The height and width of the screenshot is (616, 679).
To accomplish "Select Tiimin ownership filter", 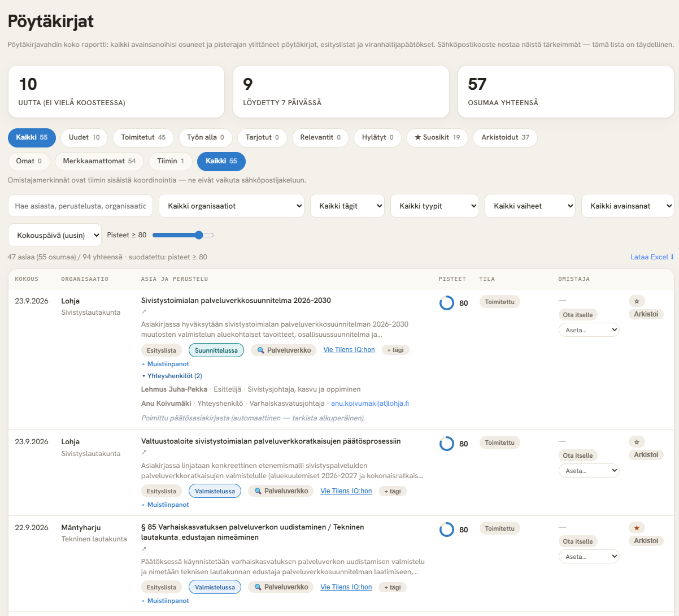I will pos(171,161).
